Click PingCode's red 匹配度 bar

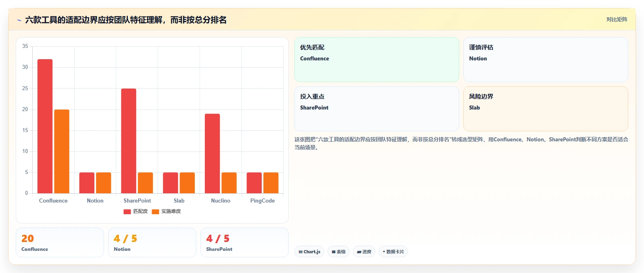tap(254, 183)
